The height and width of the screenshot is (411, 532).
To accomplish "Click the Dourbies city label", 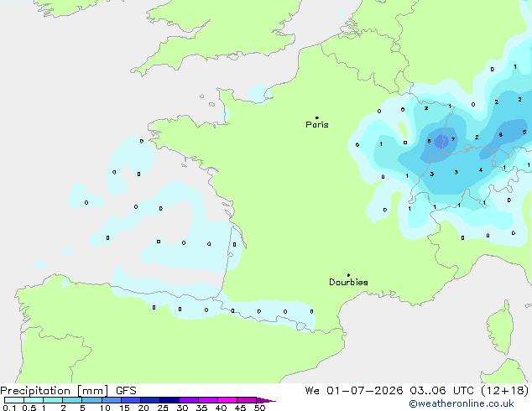I will pyautogui.click(x=348, y=282).
